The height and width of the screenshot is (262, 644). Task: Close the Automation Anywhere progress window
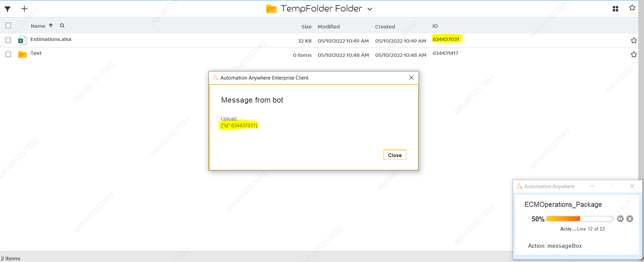tap(632, 186)
